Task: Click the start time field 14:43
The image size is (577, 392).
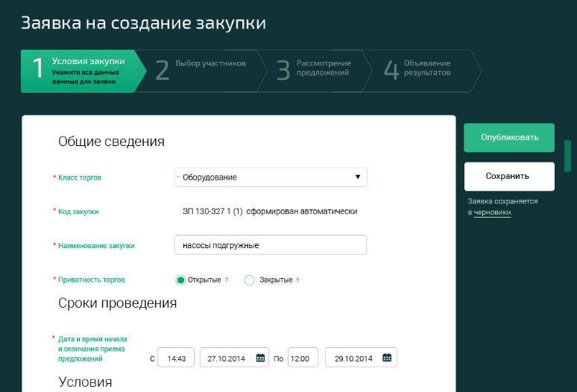Action: pyautogui.click(x=176, y=358)
